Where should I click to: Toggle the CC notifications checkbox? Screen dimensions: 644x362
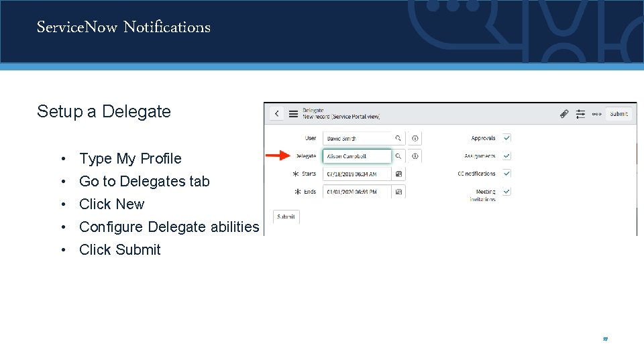pos(507,174)
